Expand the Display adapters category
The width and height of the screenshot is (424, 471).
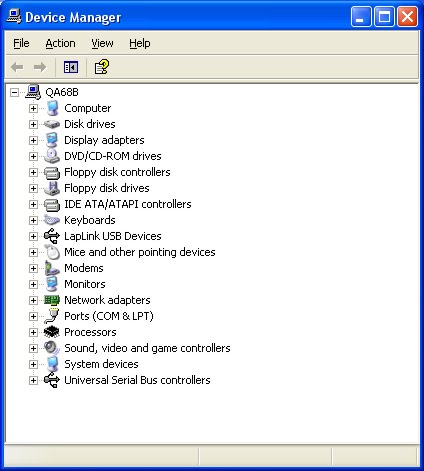tap(33, 140)
